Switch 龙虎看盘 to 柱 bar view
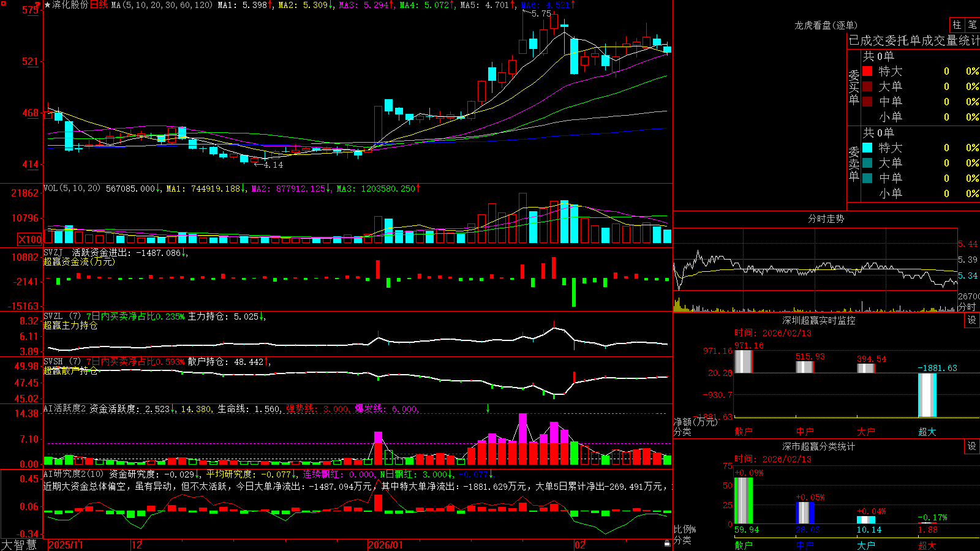The image size is (980, 551). pyautogui.click(x=957, y=25)
